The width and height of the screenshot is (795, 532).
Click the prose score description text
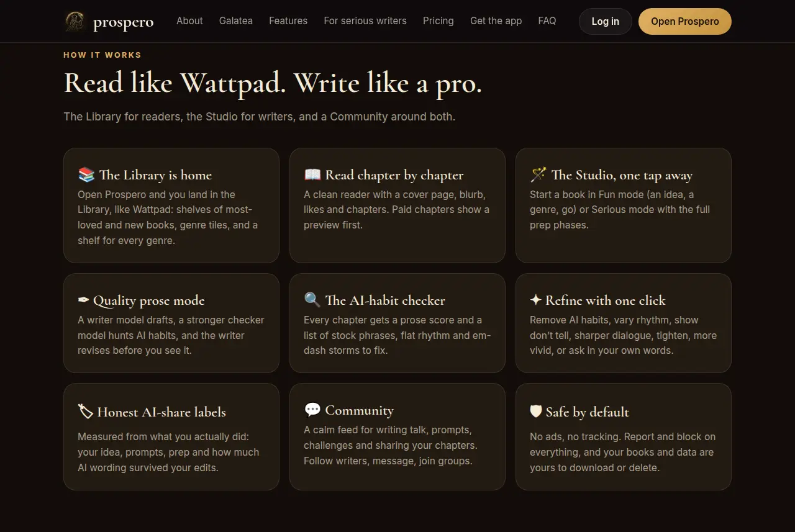tap(397, 335)
